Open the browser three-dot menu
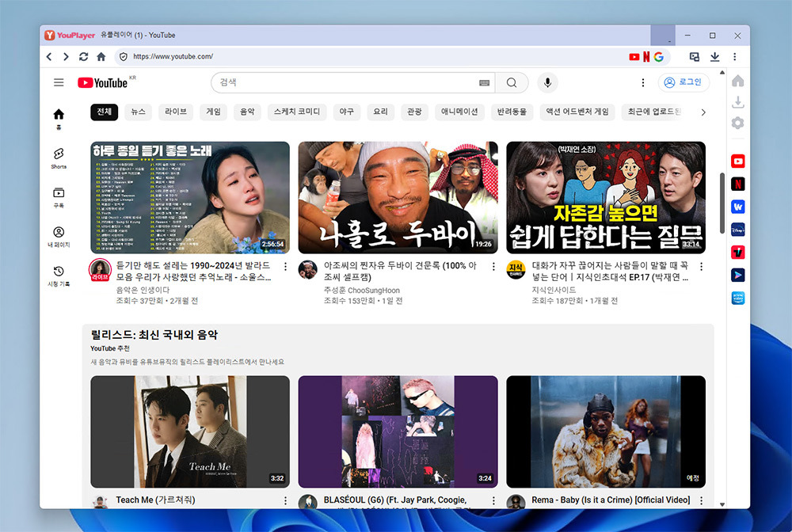 (734, 56)
